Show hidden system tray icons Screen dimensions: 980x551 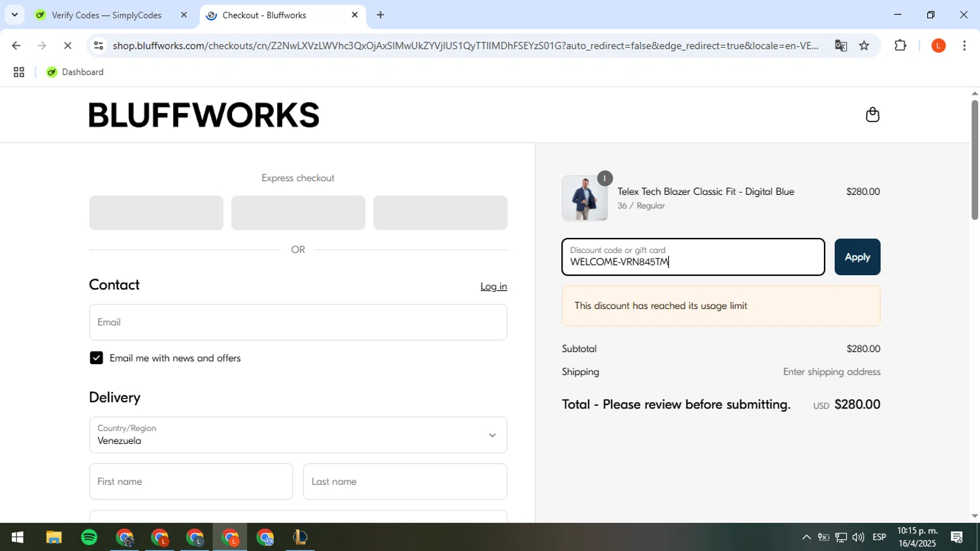(x=806, y=537)
